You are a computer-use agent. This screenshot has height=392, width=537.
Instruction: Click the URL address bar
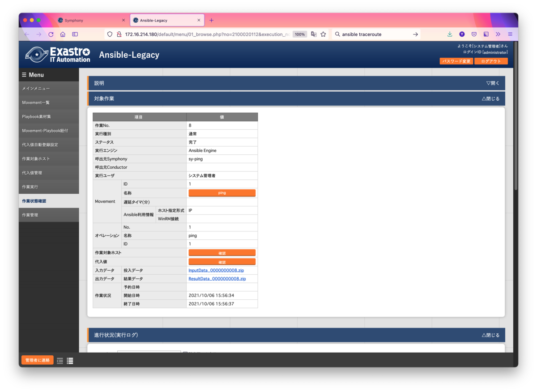coord(208,34)
